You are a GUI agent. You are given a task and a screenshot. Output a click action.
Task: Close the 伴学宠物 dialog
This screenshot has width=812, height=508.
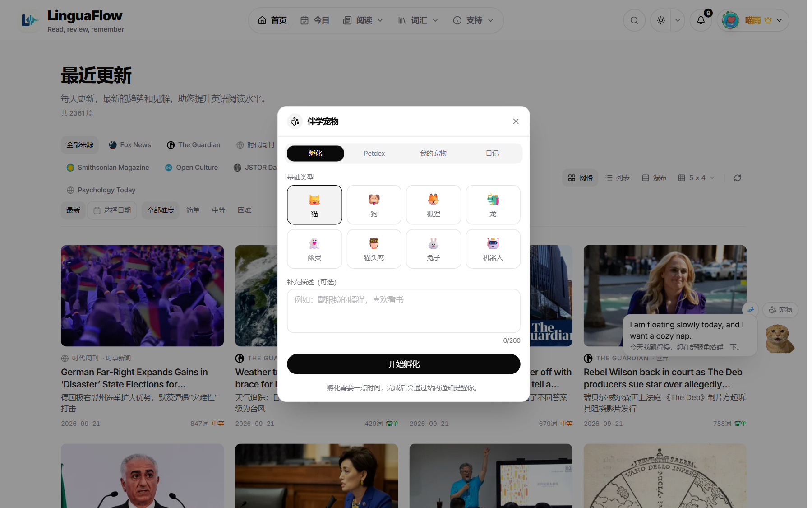516,121
